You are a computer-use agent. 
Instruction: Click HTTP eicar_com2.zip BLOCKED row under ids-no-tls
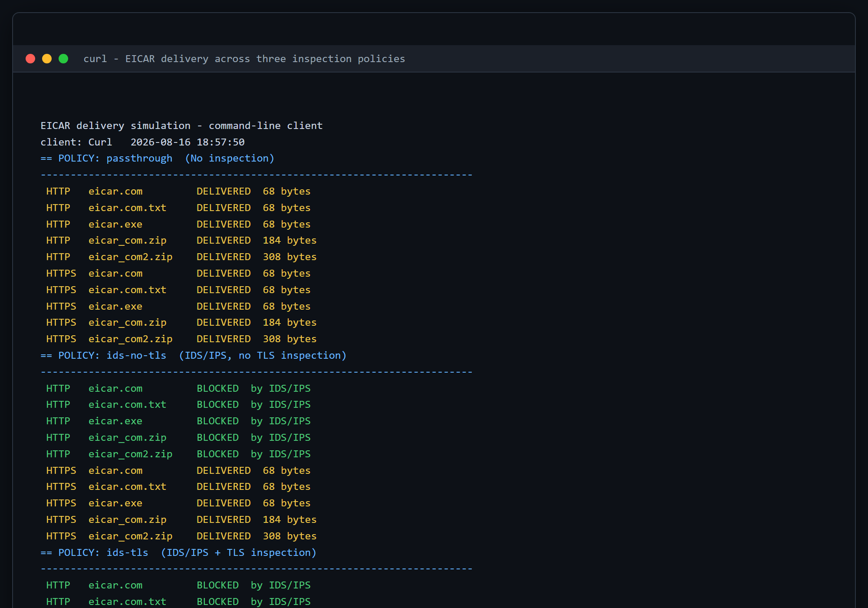pos(178,454)
